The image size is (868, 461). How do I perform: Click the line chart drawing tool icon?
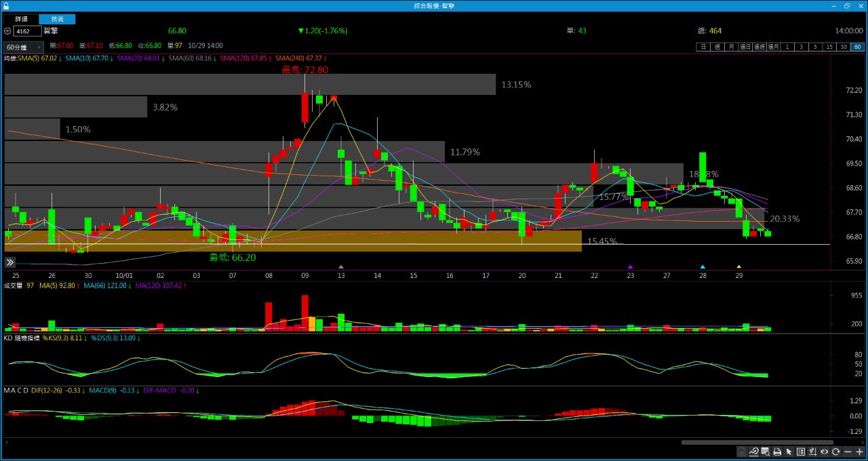753,452
